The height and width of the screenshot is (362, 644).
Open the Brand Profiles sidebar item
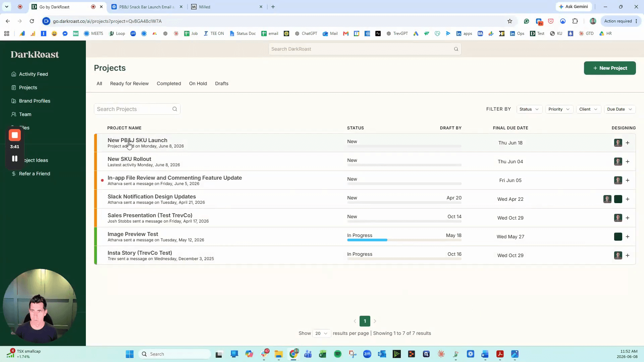coord(31,101)
